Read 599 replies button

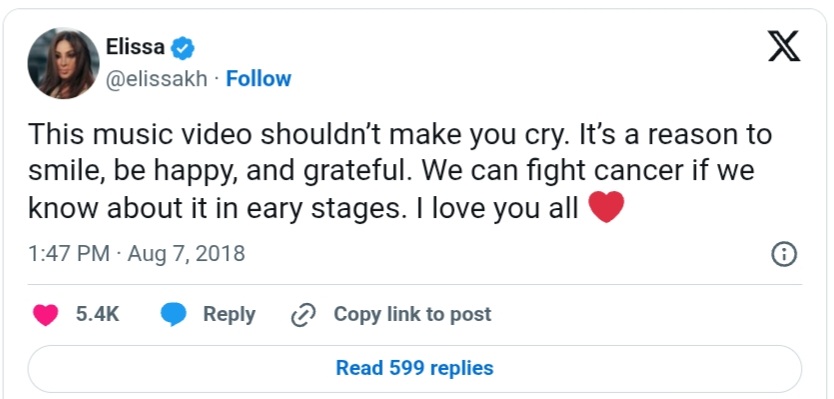point(414,368)
